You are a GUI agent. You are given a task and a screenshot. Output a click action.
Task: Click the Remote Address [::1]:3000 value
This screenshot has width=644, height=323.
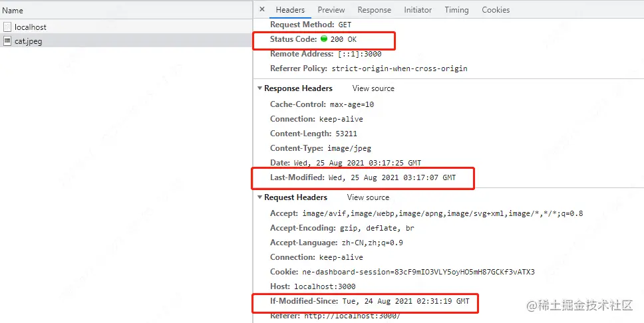pos(360,54)
